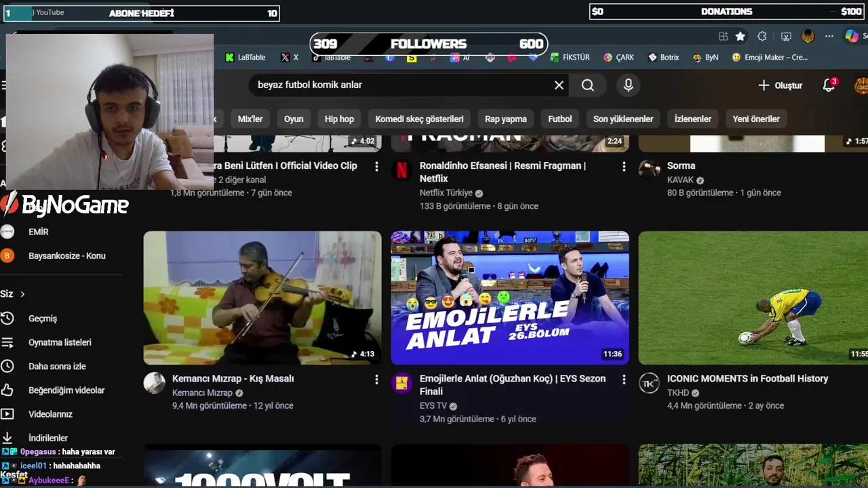Open the ÇARK bookmark
Image resolution: width=868 pixels, height=488 pixels.
click(x=618, y=58)
